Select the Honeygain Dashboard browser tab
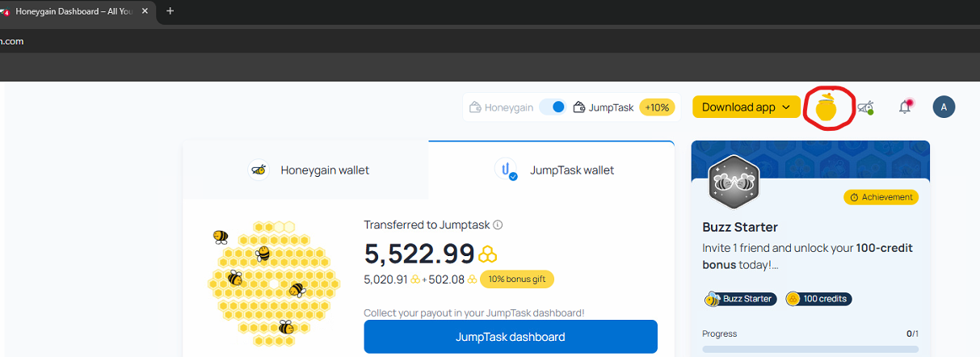The height and width of the screenshot is (357, 980). click(x=75, y=11)
